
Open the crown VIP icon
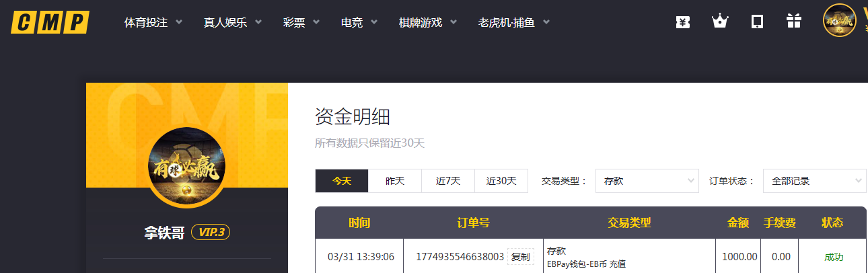720,22
